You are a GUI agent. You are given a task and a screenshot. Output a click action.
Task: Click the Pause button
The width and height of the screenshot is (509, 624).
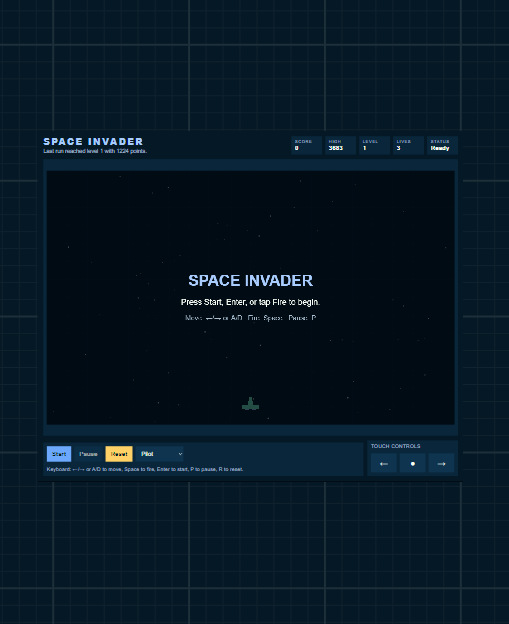tap(88, 454)
